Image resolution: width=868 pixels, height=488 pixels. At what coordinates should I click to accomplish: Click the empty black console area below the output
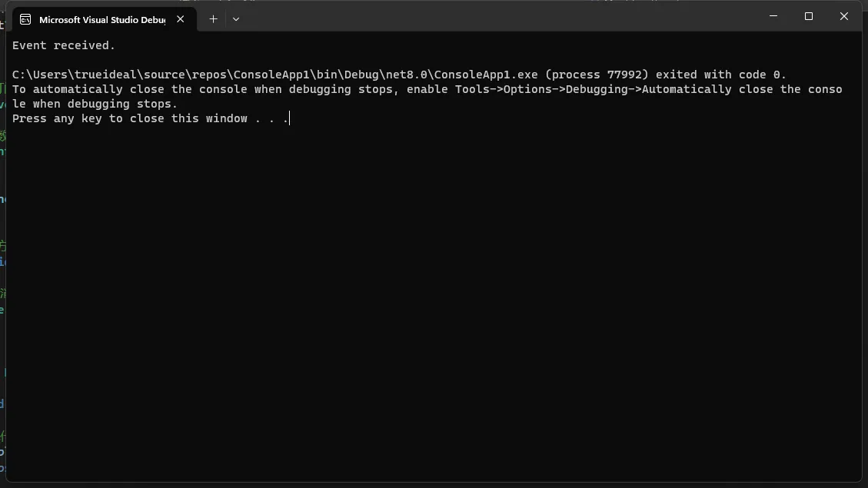(x=434, y=304)
